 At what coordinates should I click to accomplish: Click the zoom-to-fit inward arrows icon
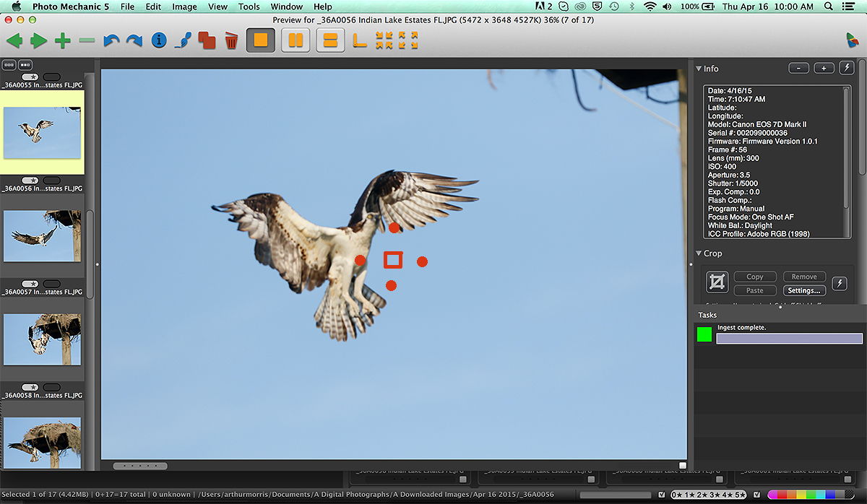(384, 40)
